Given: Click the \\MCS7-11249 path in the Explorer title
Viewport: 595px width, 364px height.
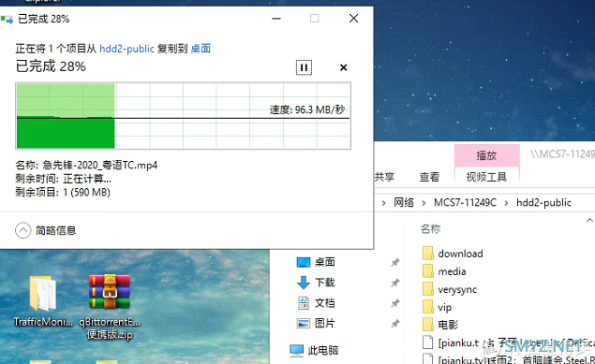Looking at the screenshot, I should (x=562, y=154).
